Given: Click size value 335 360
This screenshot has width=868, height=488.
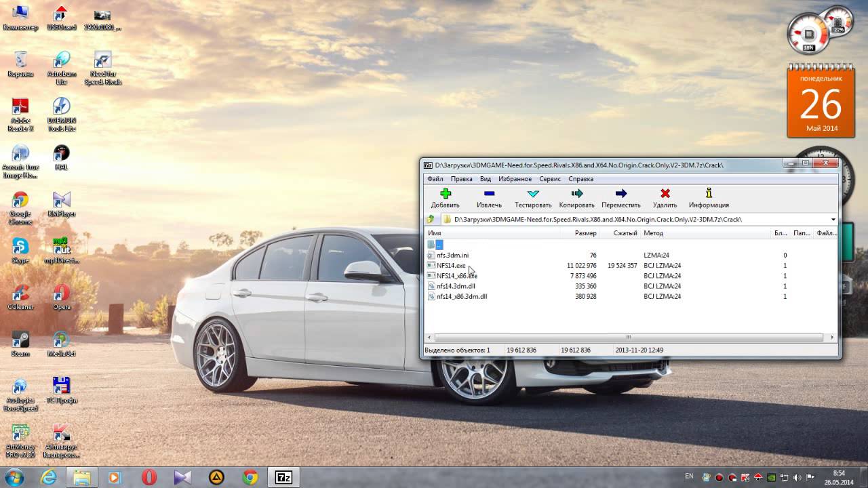Looking at the screenshot, I should [x=586, y=286].
